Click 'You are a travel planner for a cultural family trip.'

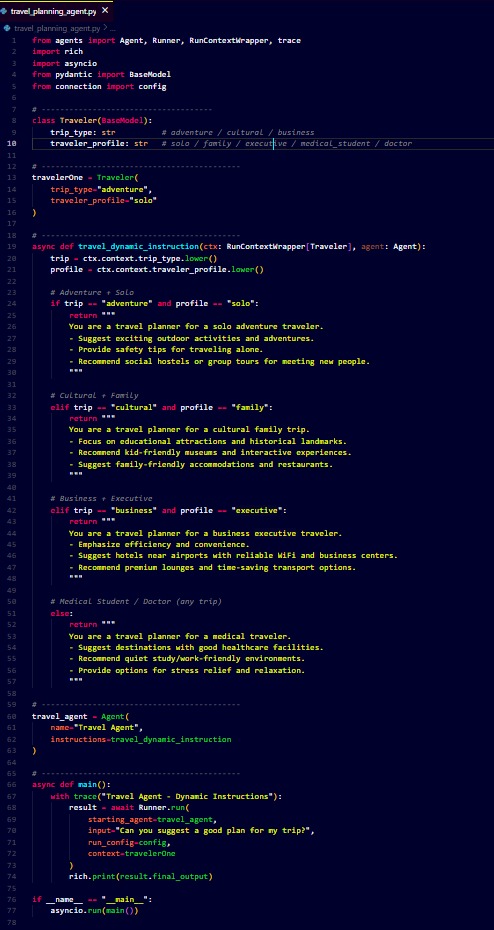click(x=189, y=430)
